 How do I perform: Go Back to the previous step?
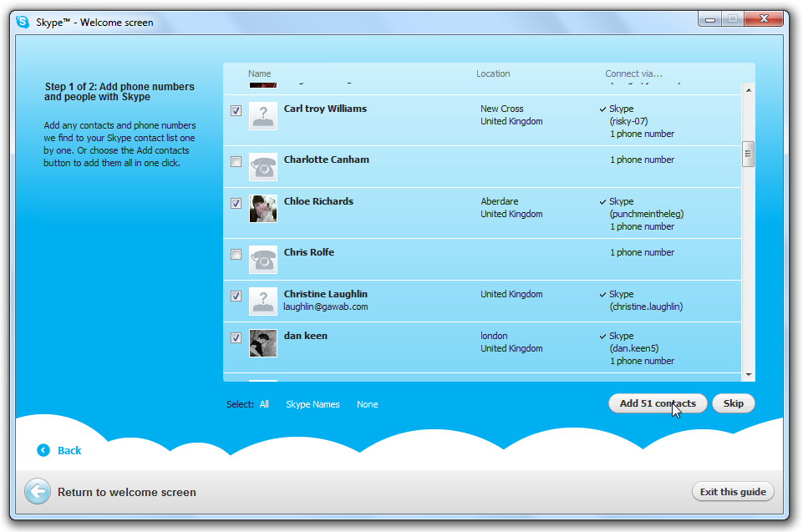tap(69, 451)
